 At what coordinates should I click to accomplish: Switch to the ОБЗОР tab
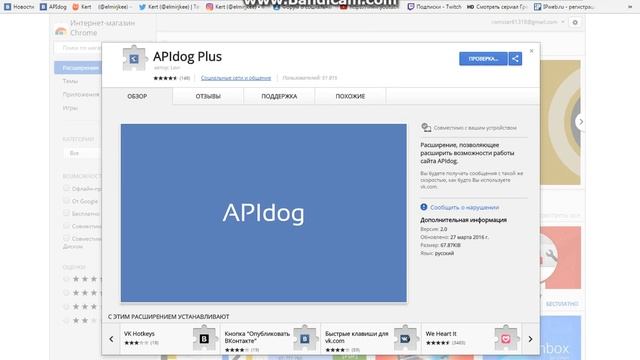tap(137, 96)
